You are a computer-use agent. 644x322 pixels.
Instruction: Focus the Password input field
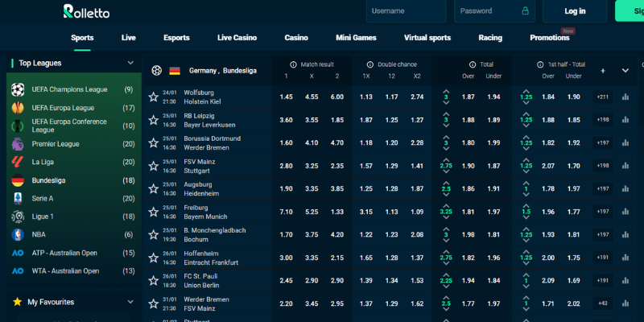[x=494, y=11]
